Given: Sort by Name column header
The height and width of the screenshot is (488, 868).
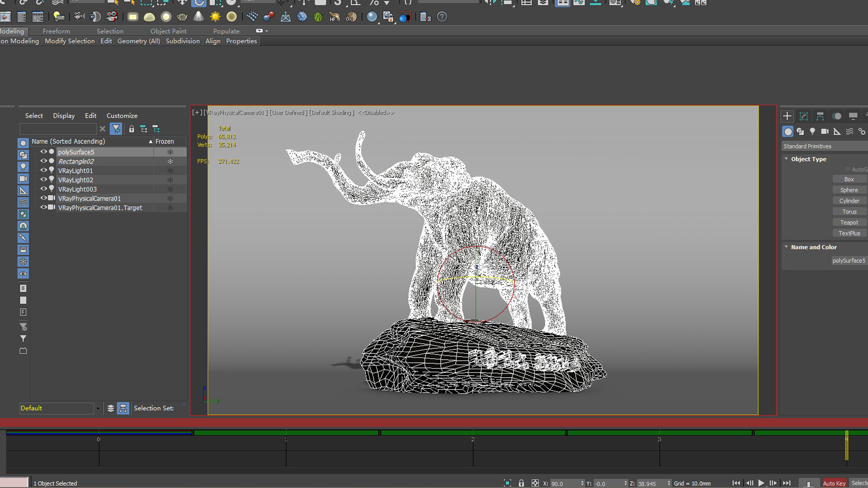Looking at the screenshot, I should point(92,141).
